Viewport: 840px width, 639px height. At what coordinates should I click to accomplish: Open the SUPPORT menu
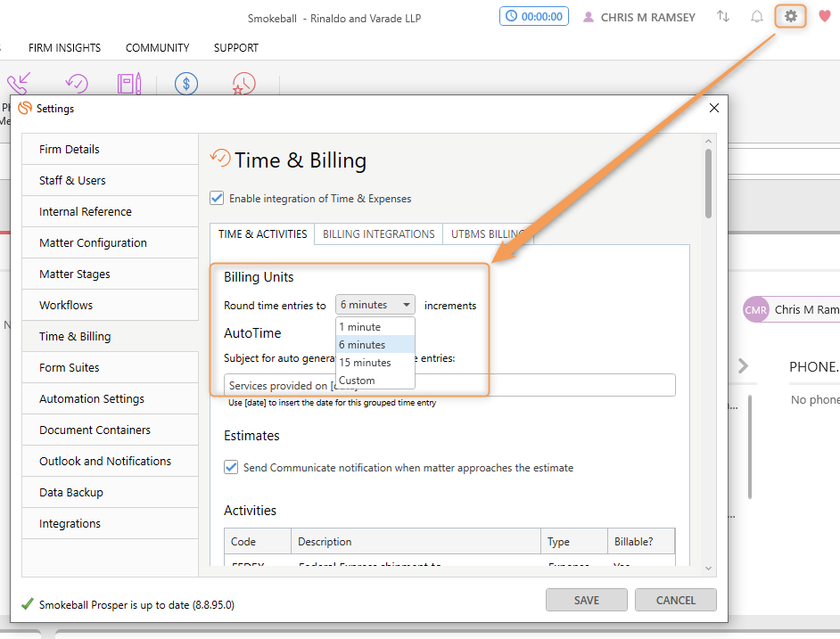pos(236,48)
